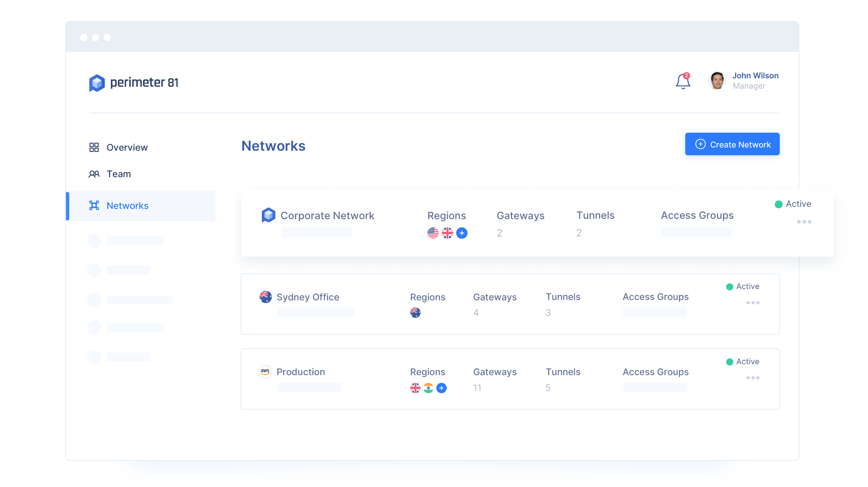Click the AWS icon beside Production
Screen dimensions: 868x487
pyautogui.click(x=265, y=372)
